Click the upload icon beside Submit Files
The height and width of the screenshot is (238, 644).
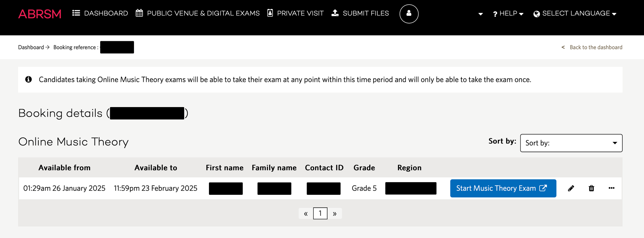coord(335,13)
